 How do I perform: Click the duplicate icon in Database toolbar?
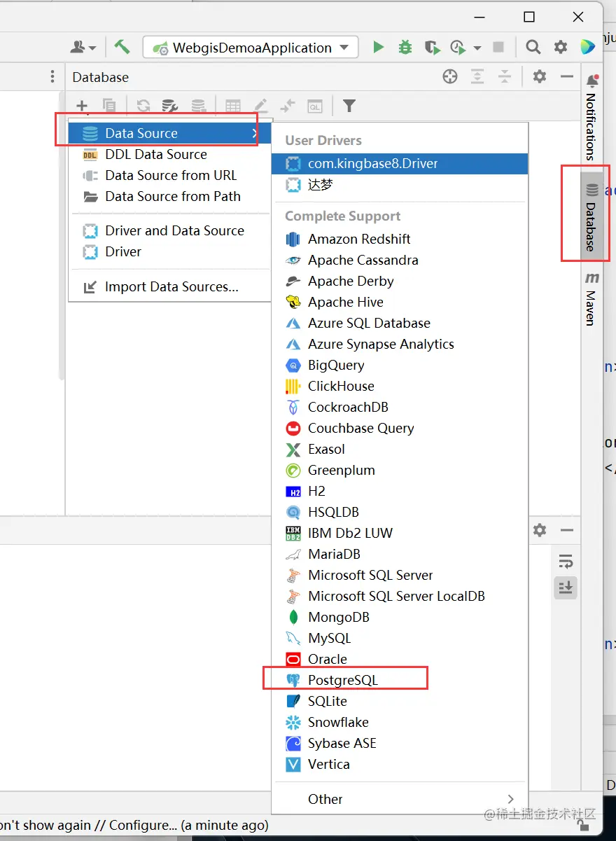[x=109, y=106]
